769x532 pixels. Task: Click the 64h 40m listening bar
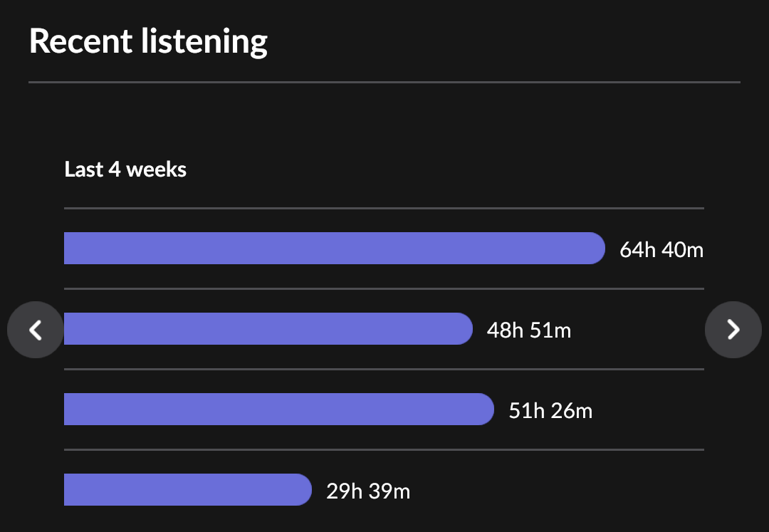pyautogui.click(x=333, y=249)
